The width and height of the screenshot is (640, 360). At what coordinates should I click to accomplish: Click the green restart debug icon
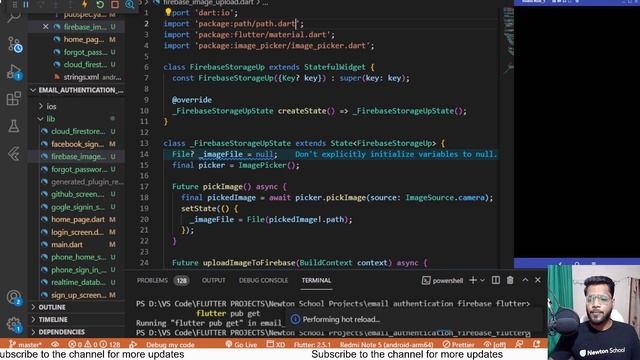[x=100, y=4]
